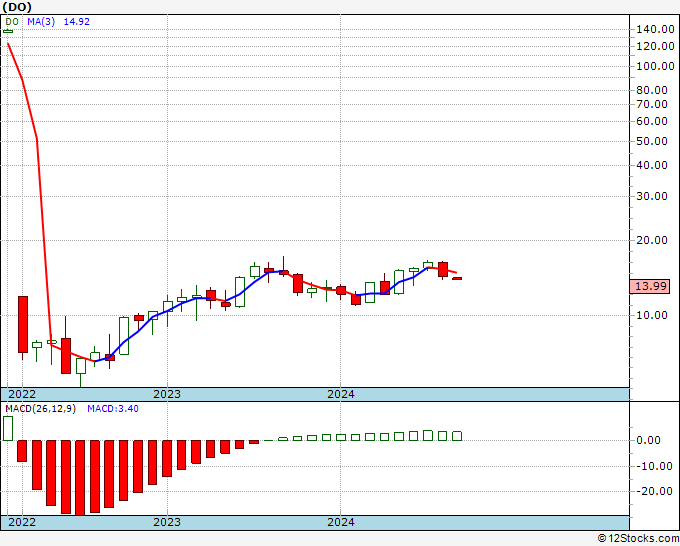Click the 100.00 price axis label

(655, 66)
